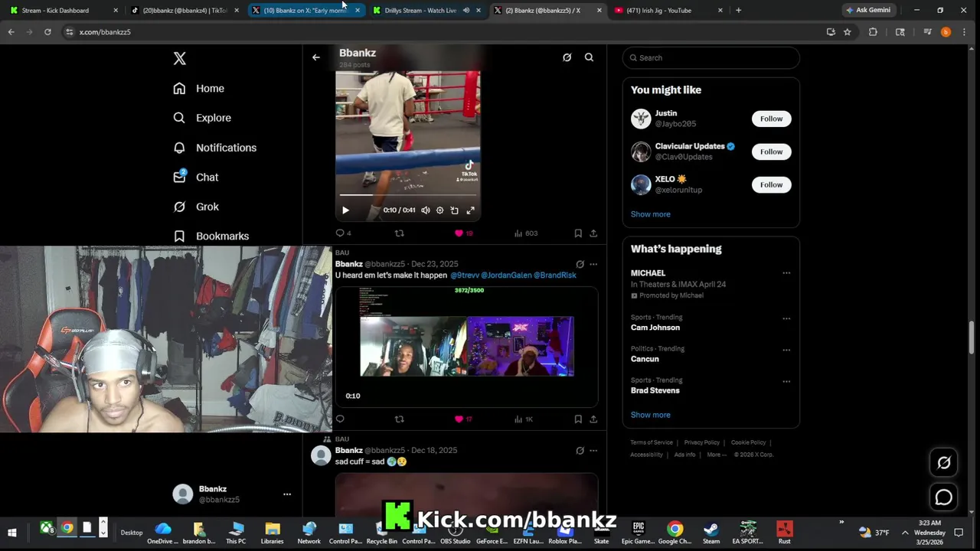Switch to Irish Jig YouTube tab
The width and height of the screenshot is (980, 551).
click(668, 11)
